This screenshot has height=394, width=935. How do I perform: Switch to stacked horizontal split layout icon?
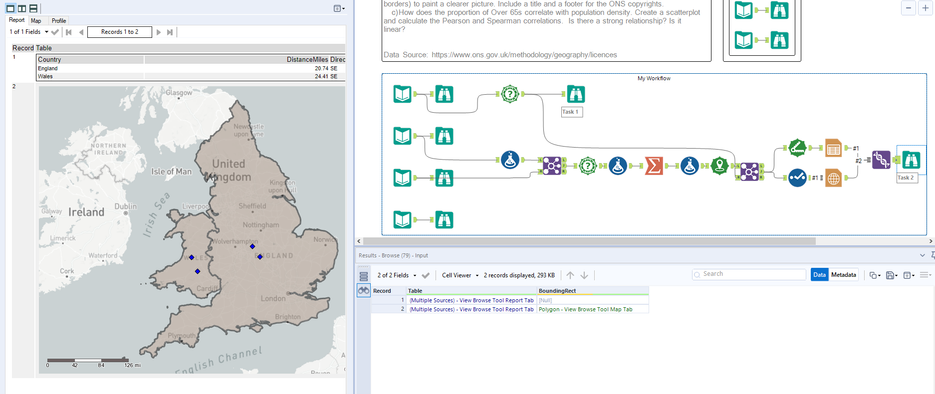pyautogui.click(x=33, y=8)
